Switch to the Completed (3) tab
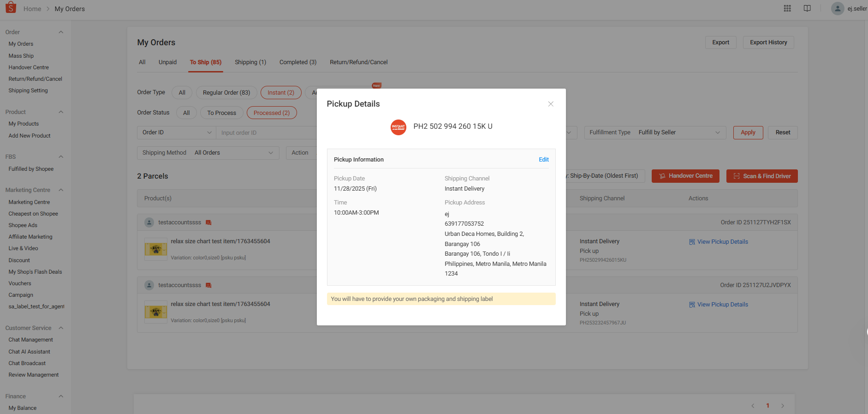This screenshot has height=414, width=868. pos(298,62)
